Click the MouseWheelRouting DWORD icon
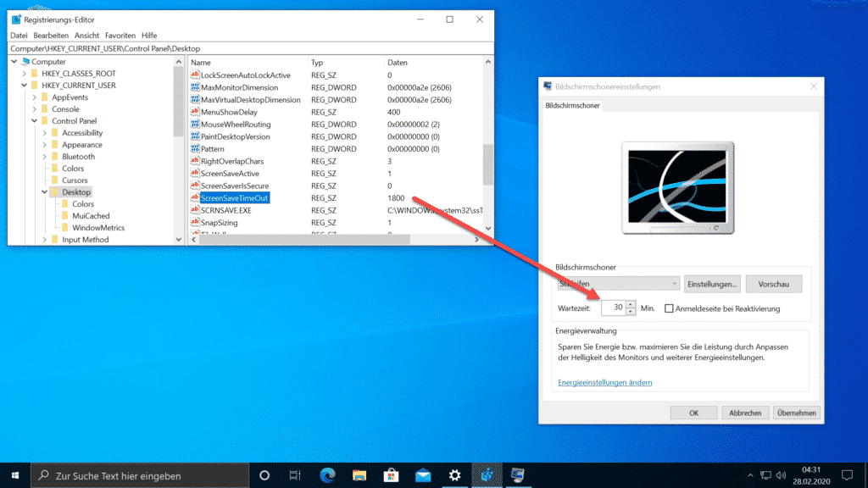 pos(194,124)
